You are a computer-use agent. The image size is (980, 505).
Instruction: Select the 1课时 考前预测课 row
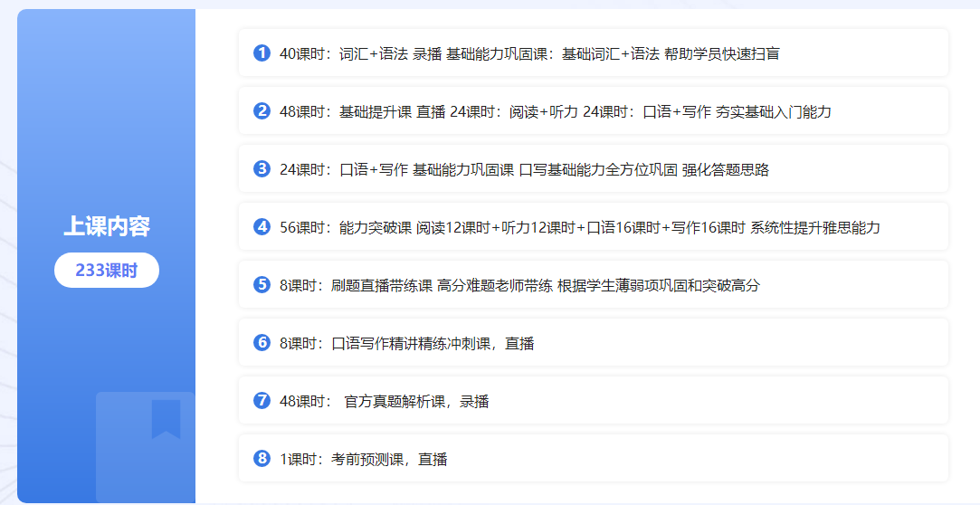[593, 459]
